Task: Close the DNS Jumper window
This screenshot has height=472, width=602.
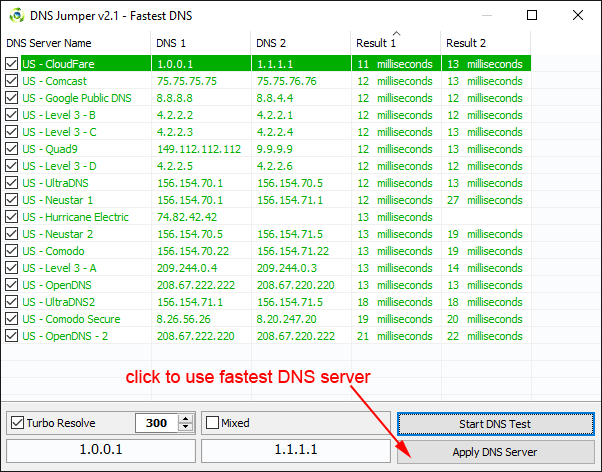Action: tap(578, 15)
